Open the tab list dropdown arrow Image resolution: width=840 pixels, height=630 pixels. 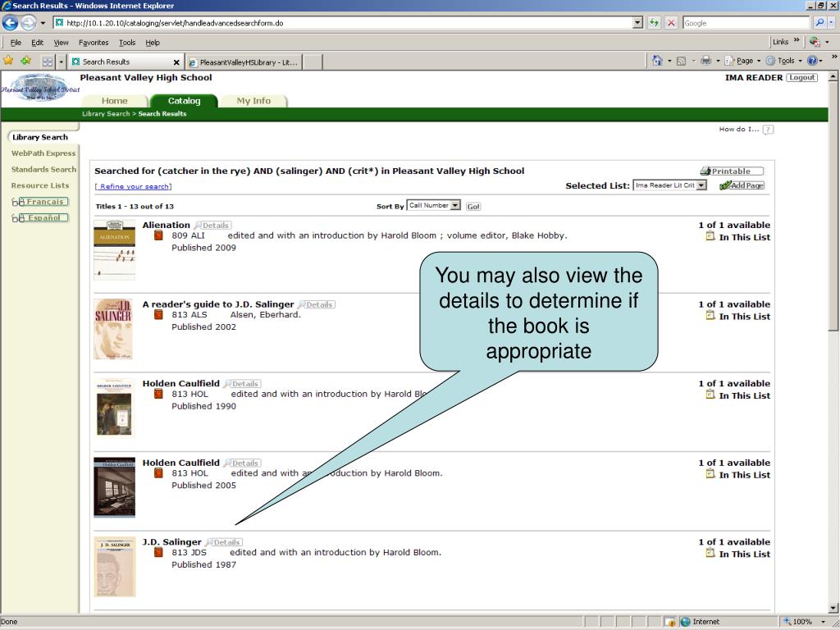(61, 62)
